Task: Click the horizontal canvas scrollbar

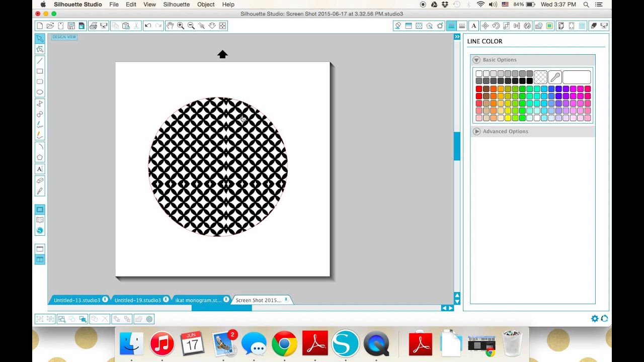Action: coord(221,308)
